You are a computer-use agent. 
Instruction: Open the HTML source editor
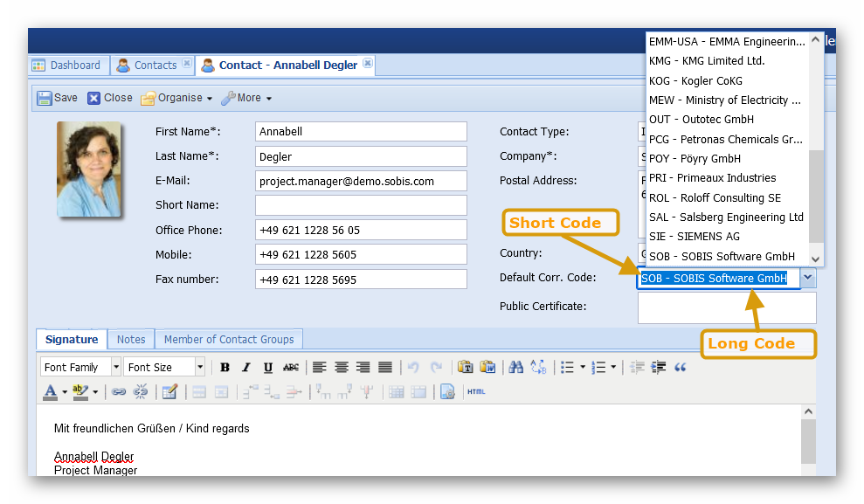[x=476, y=392]
